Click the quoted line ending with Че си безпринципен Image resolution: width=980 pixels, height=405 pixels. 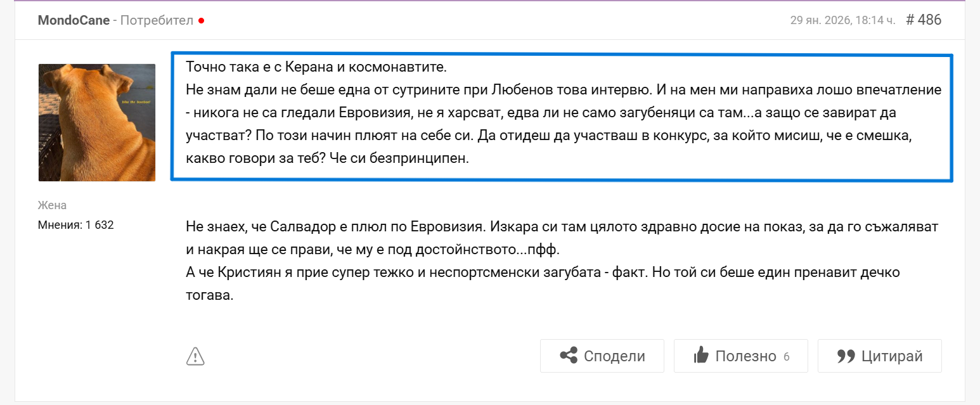tap(327, 158)
